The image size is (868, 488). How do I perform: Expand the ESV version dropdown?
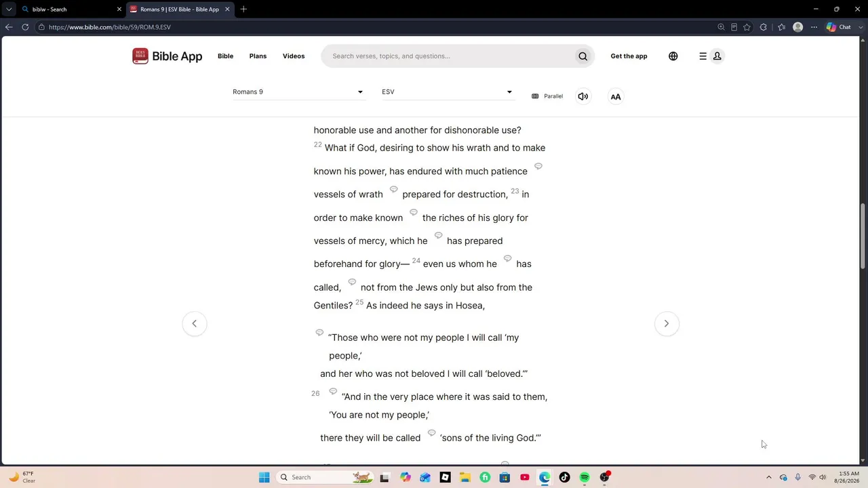click(x=448, y=92)
